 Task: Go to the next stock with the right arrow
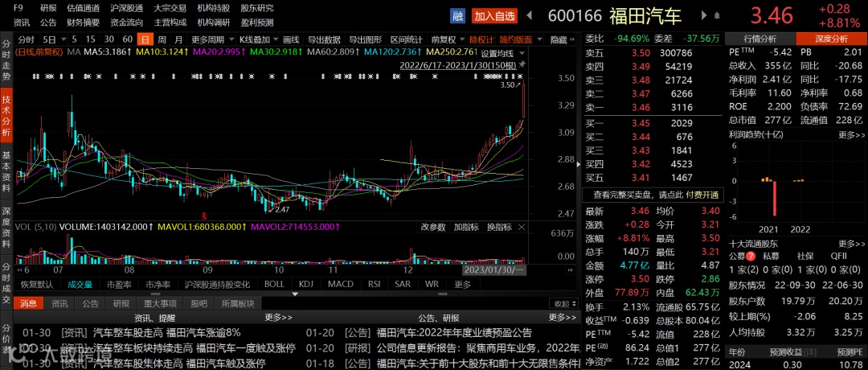pos(703,15)
